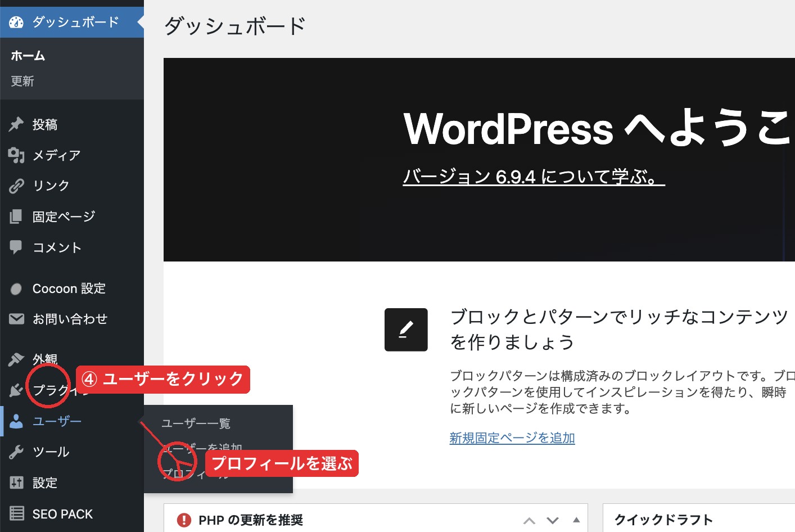Click the envelope icon beside お問い合わせ
Viewport: 795px width, 532px height.
(16, 319)
